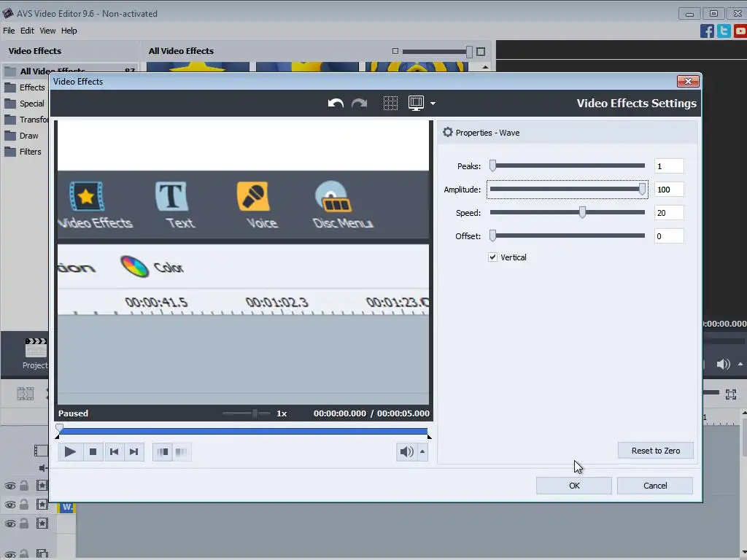The image size is (747, 560).
Task: Click the gear icon in Properties - Wave header
Action: pyautogui.click(x=447, y=133)
